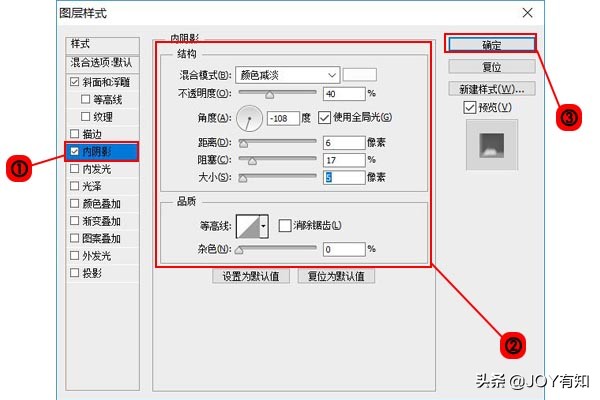
Task: Enable 图案叠加 checkbox
Action: coord(75,238)
